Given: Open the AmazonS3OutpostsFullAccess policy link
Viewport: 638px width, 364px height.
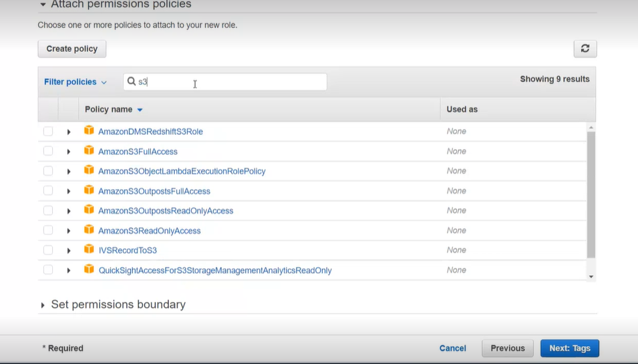Looking at the screenshot, I should point(154,191).
